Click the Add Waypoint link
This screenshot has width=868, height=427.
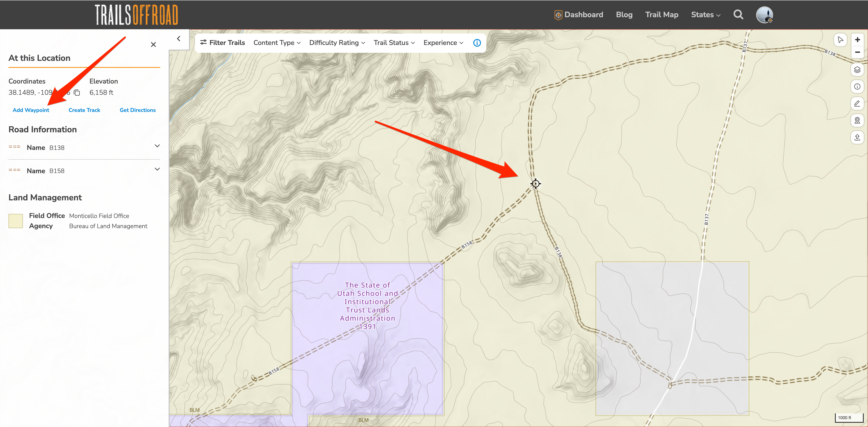[x=31, y=110]
